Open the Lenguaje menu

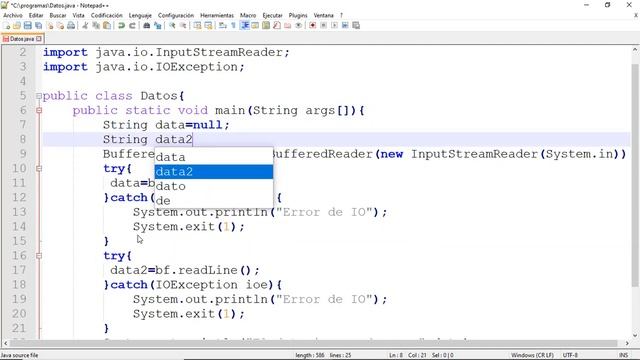point(140,15)
